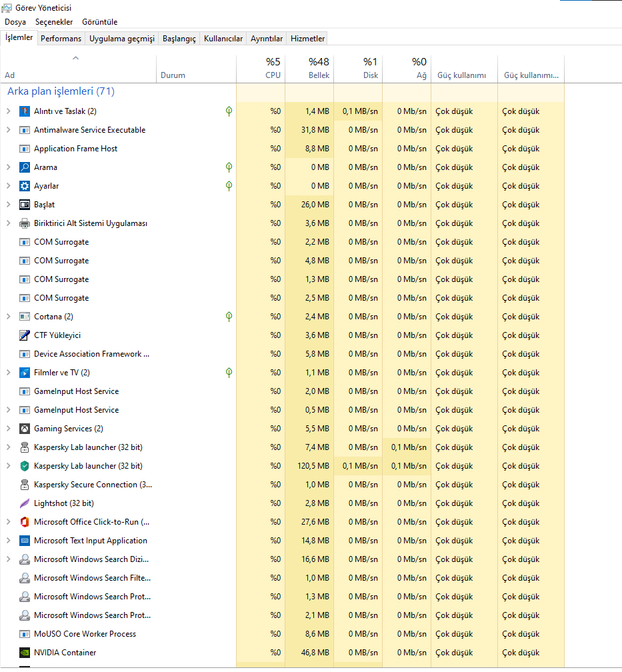Switch to the Hizmetler tab

pos(308,39)
